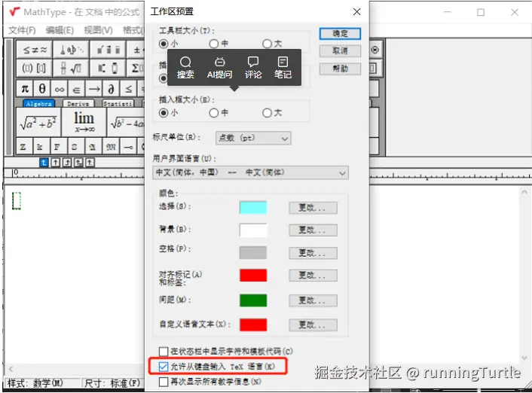Click the gray 空格 color swatch
The height and width of the screenshot is (393, 532).
click(x=253, y=253)
